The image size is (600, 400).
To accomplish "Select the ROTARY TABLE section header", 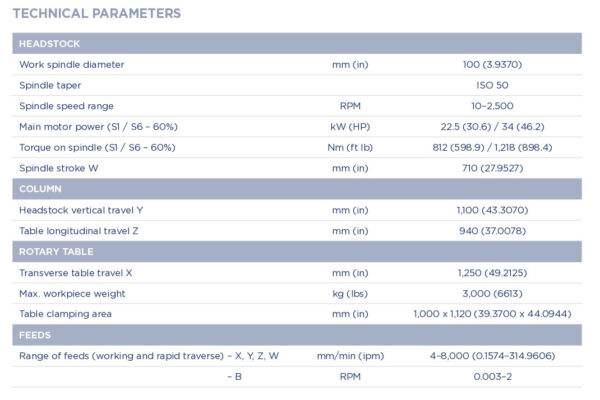I will [57, 251].
